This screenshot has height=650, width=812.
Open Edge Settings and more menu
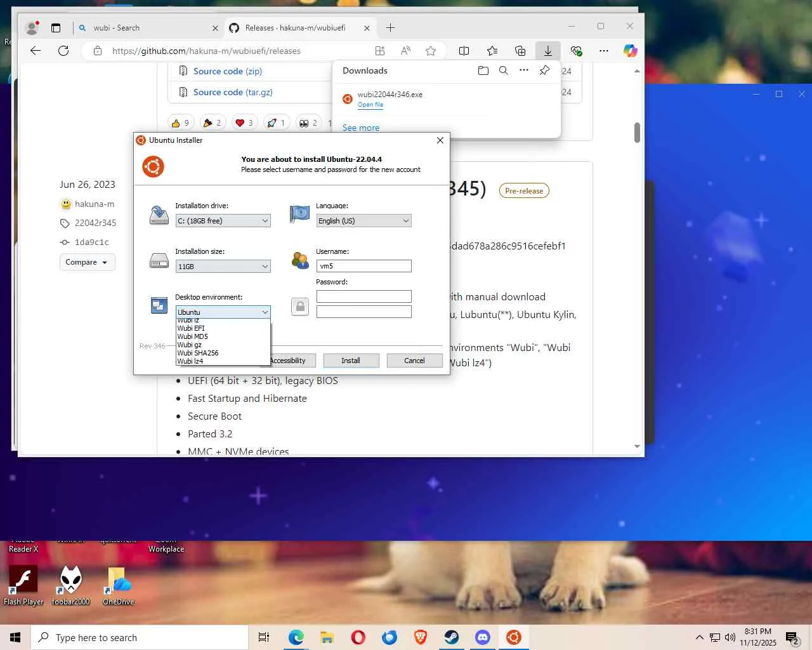click(603, 51)
